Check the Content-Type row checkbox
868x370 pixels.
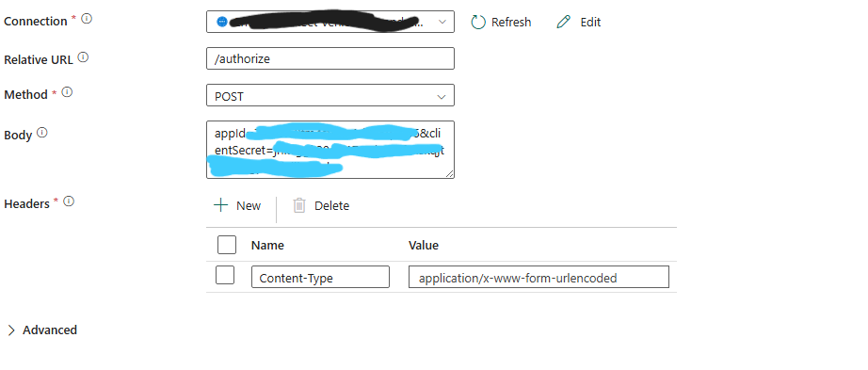(225, 275)
